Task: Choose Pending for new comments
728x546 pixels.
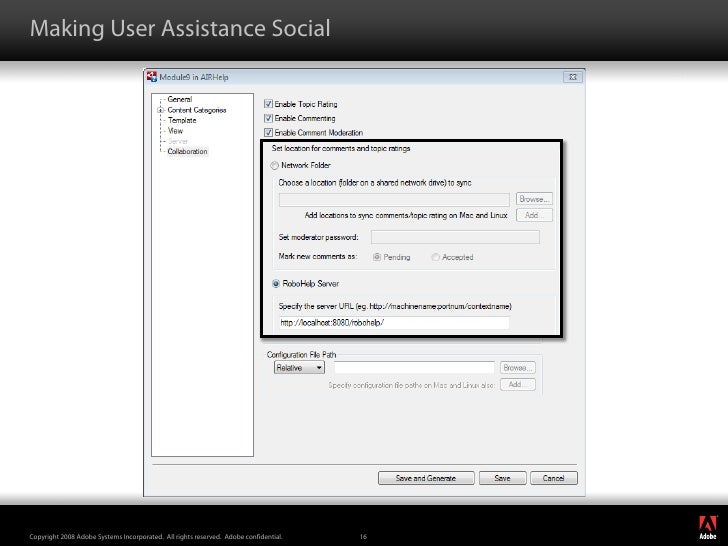Action: coord(377,257)
